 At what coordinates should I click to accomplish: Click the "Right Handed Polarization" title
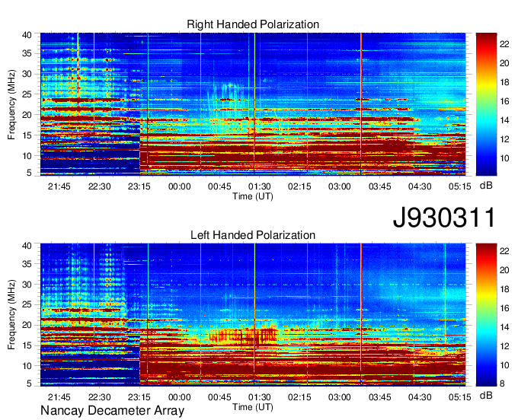pos(253,24)
